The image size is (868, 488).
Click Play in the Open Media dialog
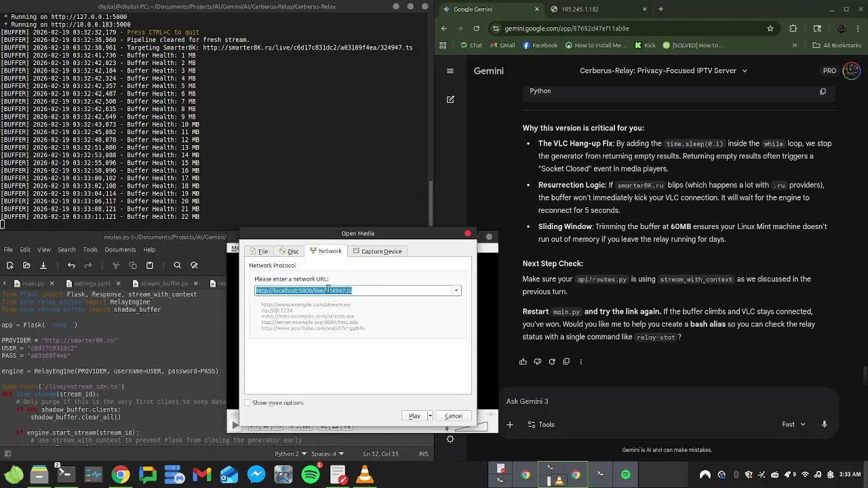[414, 415]
